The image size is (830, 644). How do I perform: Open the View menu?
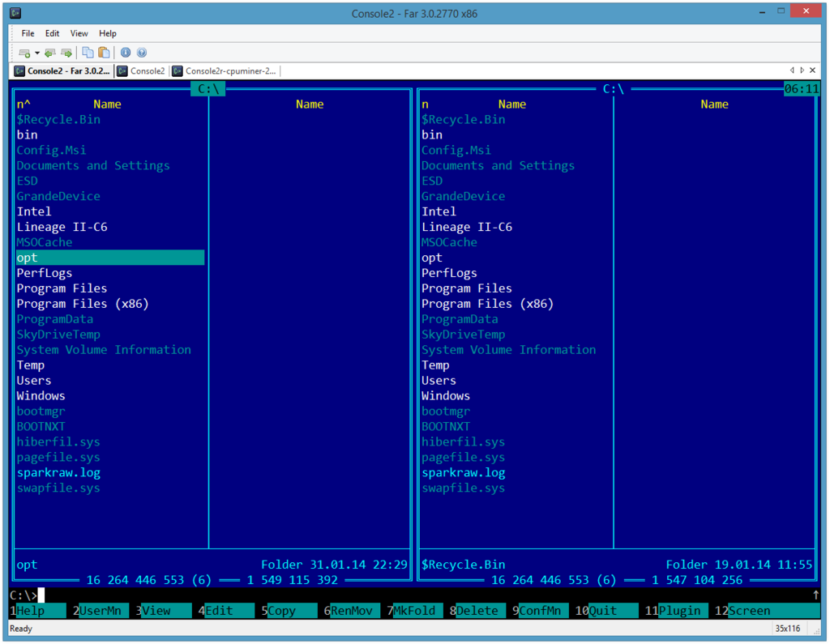[x=79, y=33]
